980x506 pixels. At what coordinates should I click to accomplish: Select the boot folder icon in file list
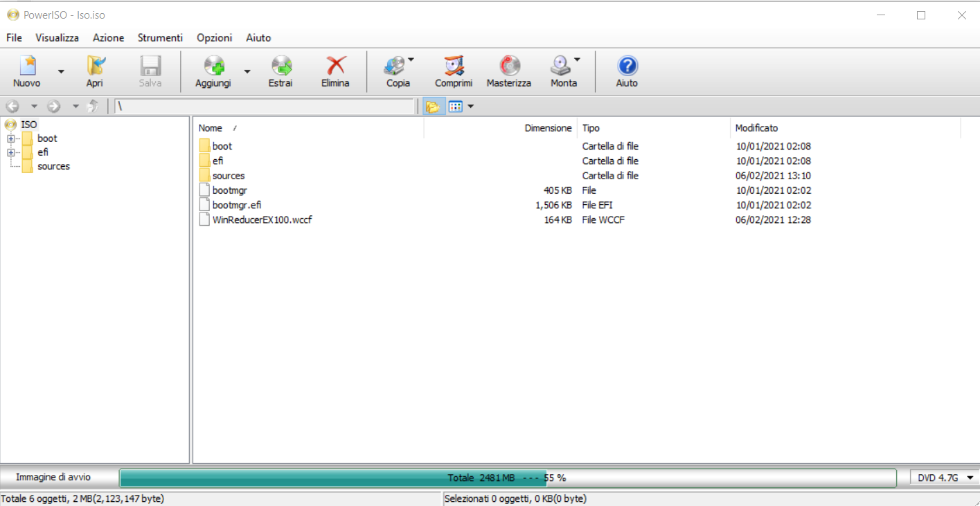coord(204,146)
